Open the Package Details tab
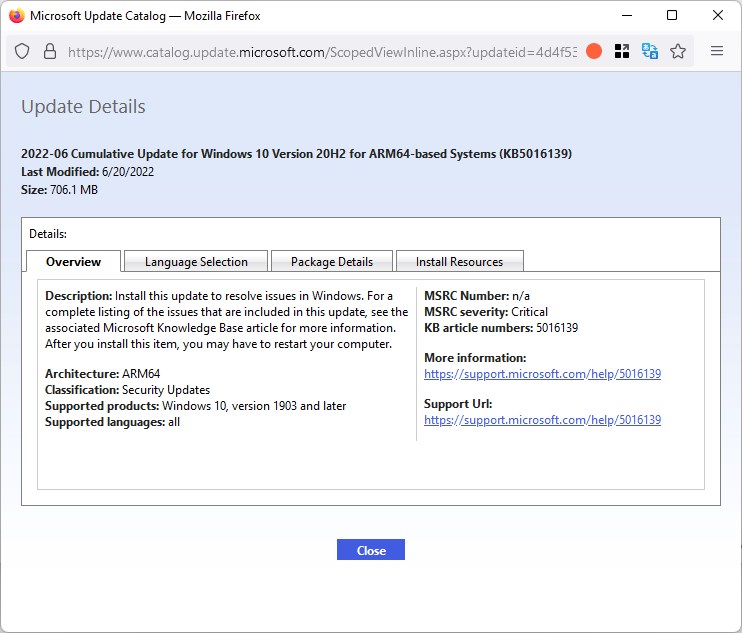The width and height of the screenshot is (742, 633). (332, 261)
